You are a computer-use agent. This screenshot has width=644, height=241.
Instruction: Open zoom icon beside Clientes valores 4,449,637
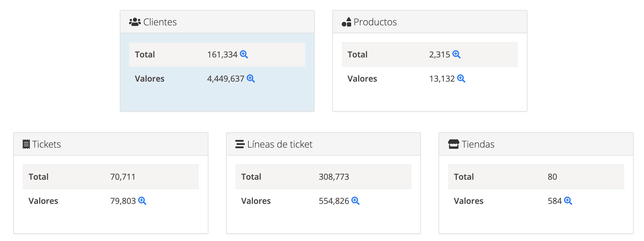coord(250,78)
